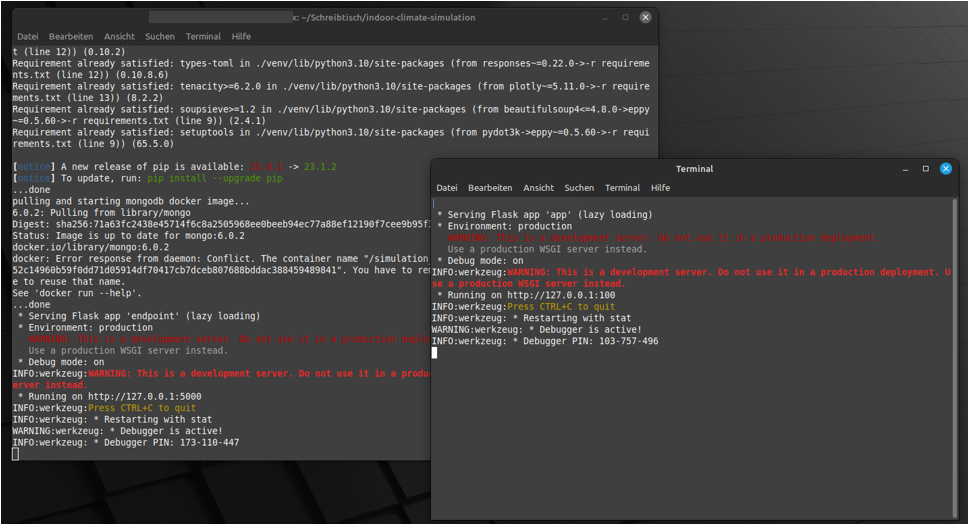The image size is (968, 524).
Task: Click the http://127.0.0.1:100 URL
Action: (563, 295)
